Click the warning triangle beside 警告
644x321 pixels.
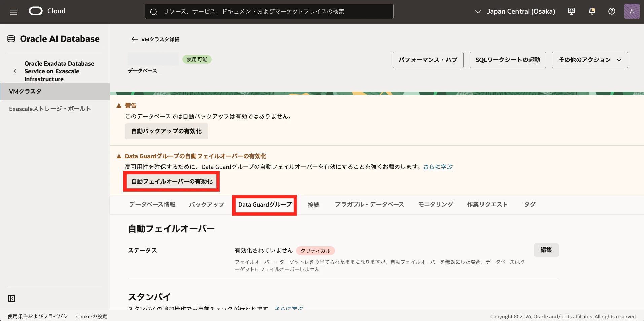(x=119, y=106)
